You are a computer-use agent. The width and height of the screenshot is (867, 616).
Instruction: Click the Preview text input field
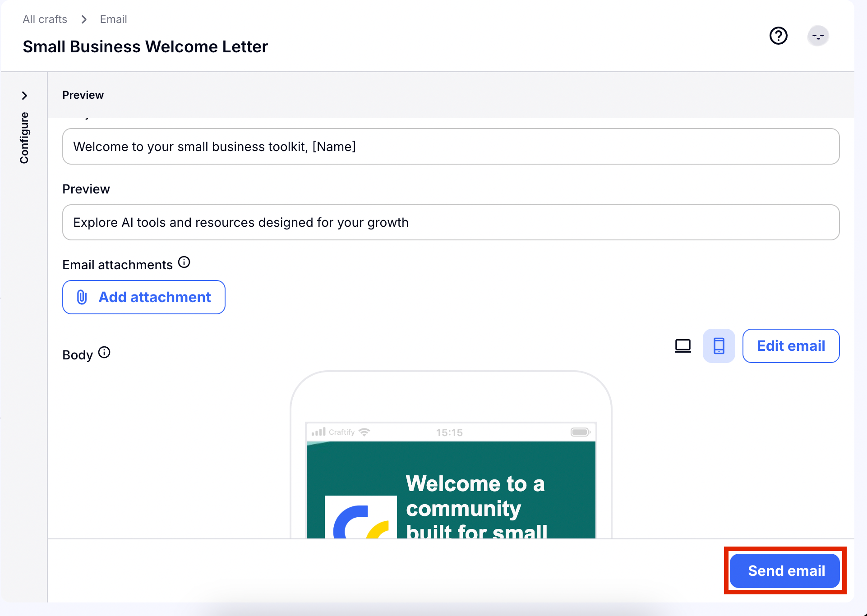(450, 222)
